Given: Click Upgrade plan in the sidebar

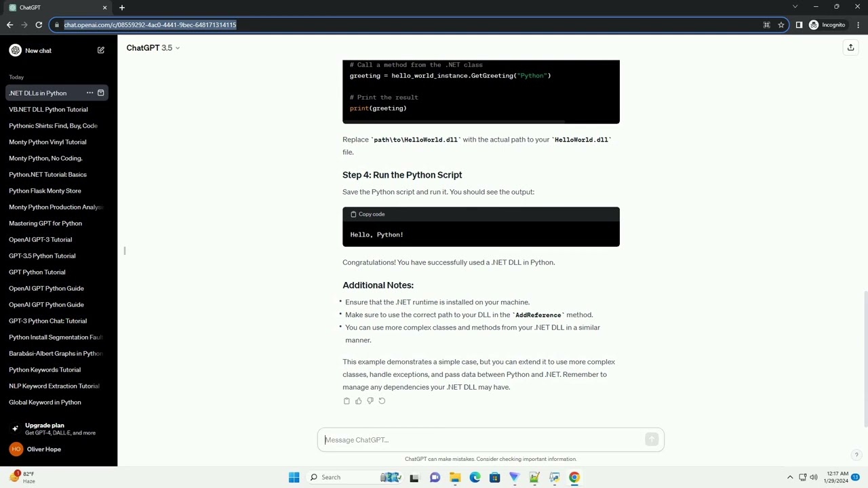Looking at the screenshot, I should pos(58,428).
